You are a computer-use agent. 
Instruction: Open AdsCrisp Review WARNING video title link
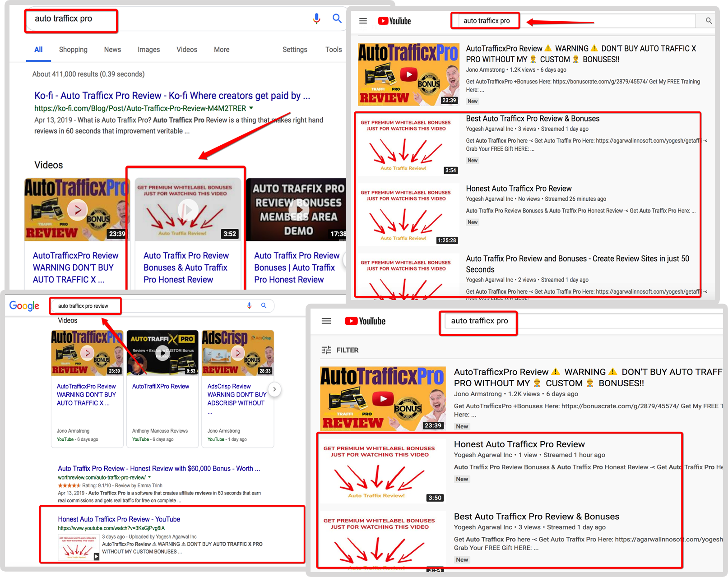pyautogui.click(x=236, y=395)
